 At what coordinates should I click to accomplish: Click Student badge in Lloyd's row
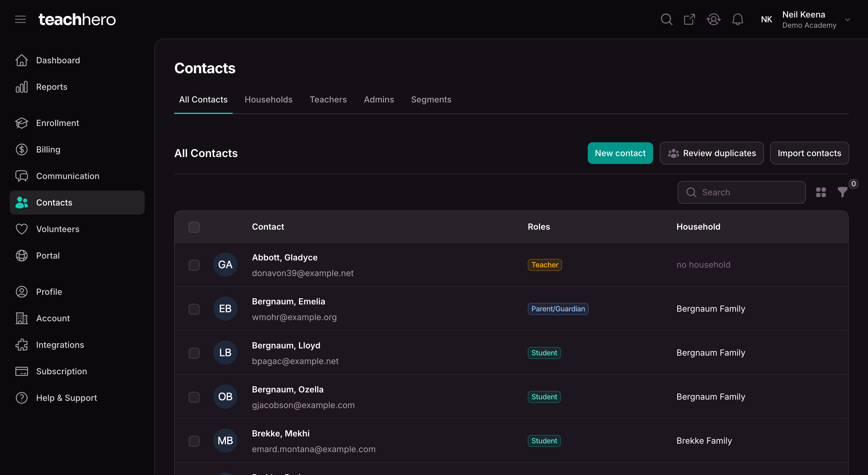click(x=544, y=353)
